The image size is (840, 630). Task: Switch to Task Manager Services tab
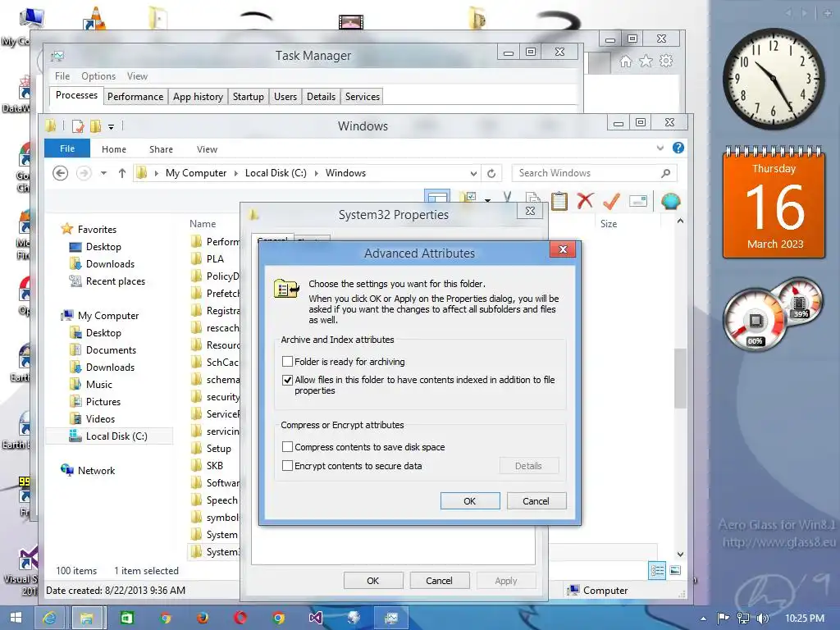(x=362, y=97)
